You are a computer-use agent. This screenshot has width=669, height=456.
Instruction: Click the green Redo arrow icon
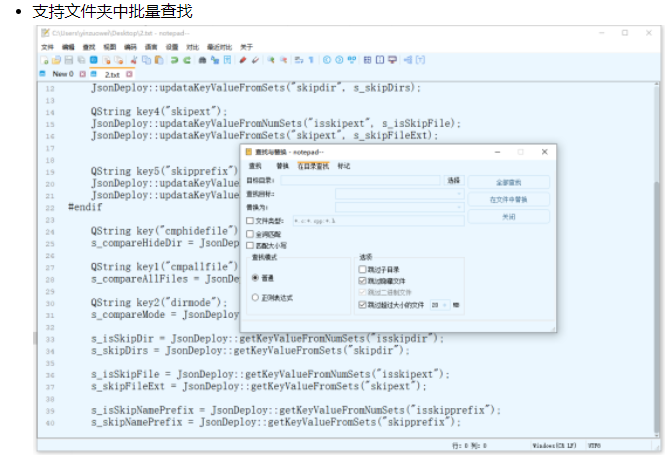(x=189, y=60)
